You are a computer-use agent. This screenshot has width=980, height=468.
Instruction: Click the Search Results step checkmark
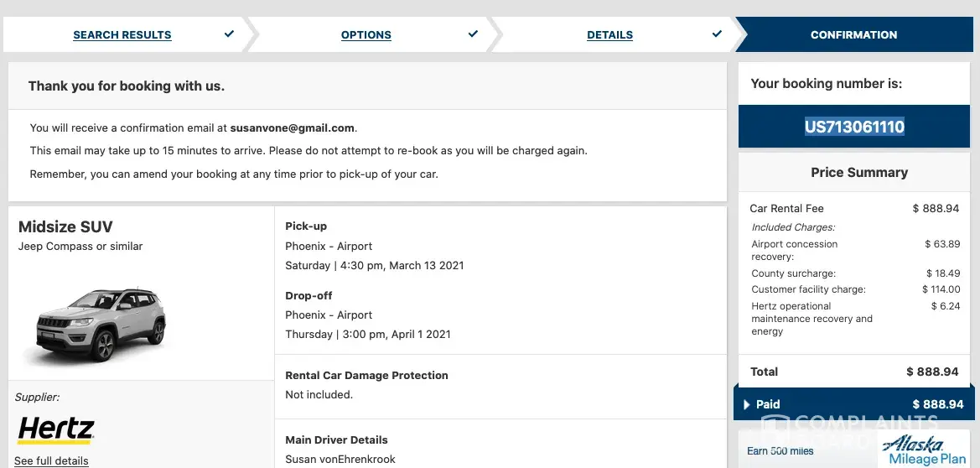pyautogui.click(x=230, y=34)
